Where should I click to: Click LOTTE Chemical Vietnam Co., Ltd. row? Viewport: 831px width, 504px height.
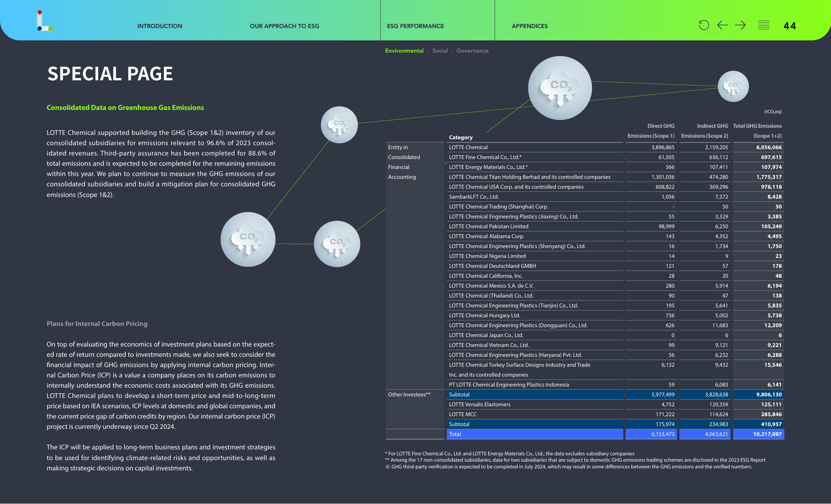tap(615, 345)
